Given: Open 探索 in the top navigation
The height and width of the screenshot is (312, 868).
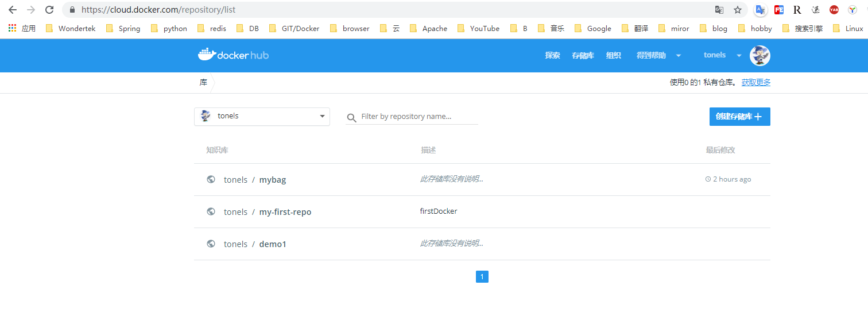Looking at the screenshot, I should coord(552,55).
